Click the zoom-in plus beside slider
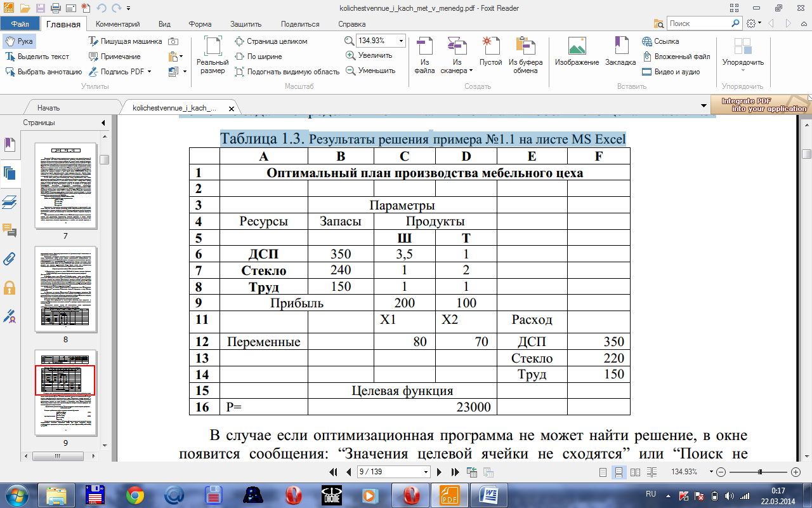812x508 pixels. (x=796, y=472)
